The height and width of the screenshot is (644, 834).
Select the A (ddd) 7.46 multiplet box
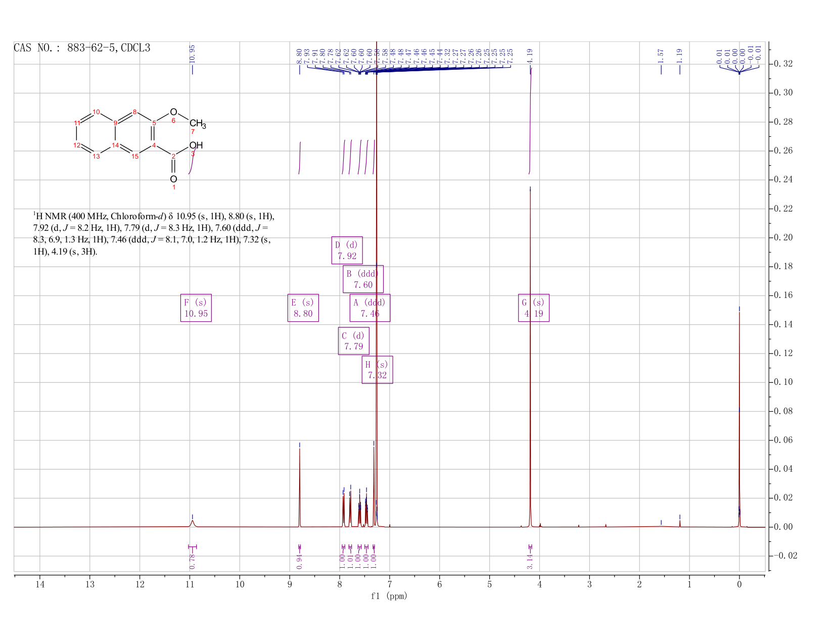coord(370,308)
